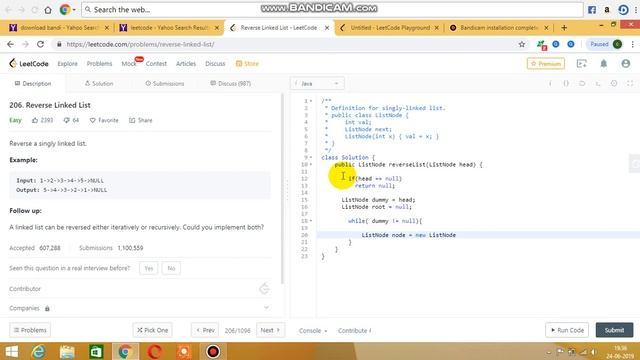
Task: Click the Run Code button
Action: click(x=567, y=330)
